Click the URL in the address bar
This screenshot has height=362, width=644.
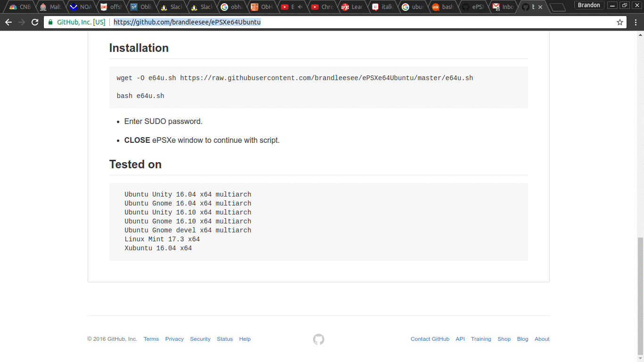tap(187, 22)
